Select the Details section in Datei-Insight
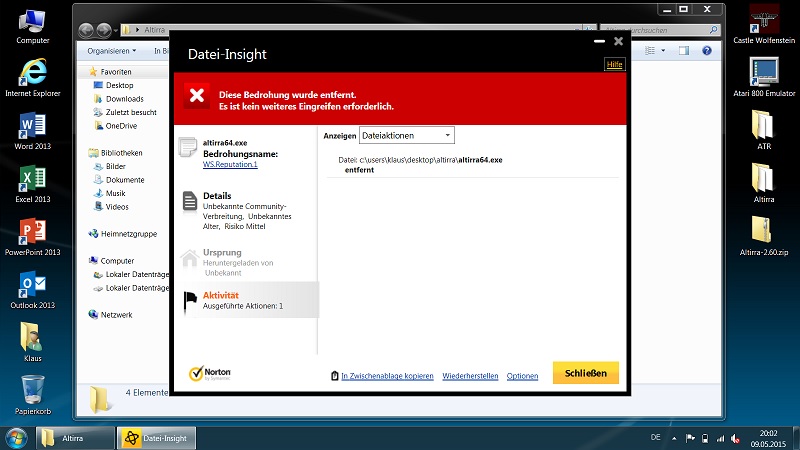This screenshot has height=450, width=800. click(247, 210)
